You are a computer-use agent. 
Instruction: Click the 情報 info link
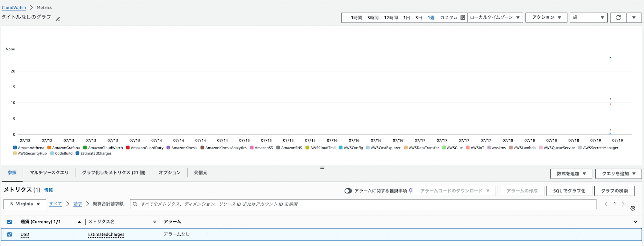coord(48,190)
